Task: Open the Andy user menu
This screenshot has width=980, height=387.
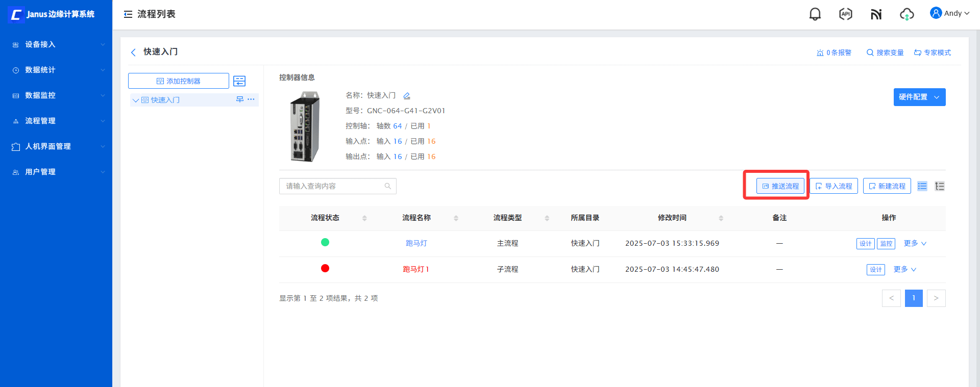Action: (949, 13)
